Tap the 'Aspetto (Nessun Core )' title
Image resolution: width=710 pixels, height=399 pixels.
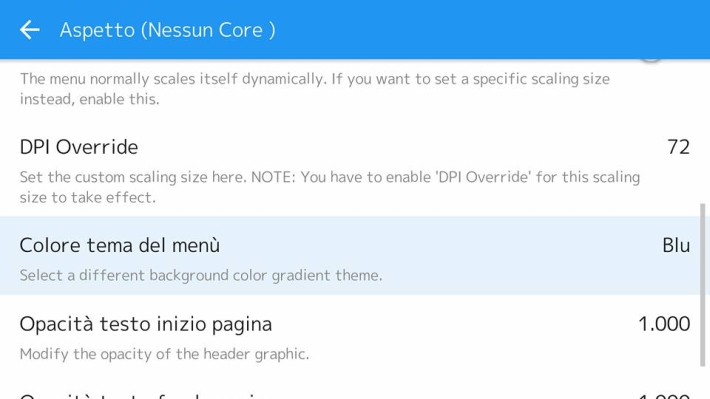point(167,30)
